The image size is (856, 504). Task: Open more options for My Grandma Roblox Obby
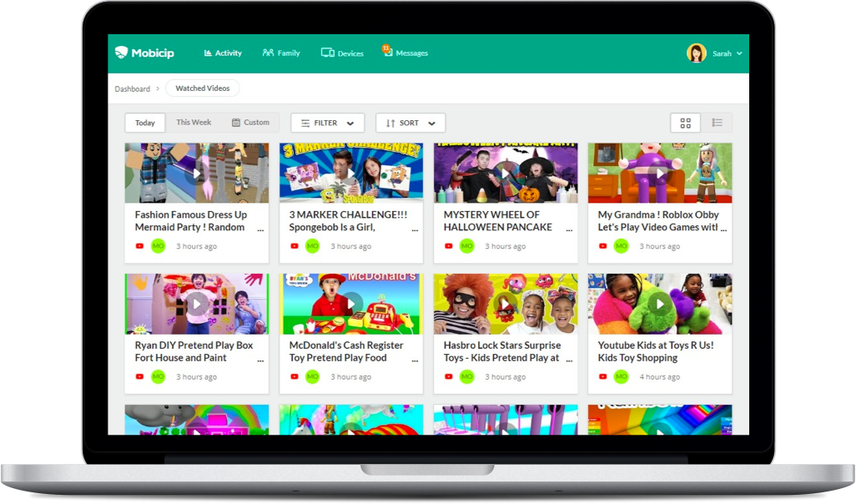click(724, 229)
